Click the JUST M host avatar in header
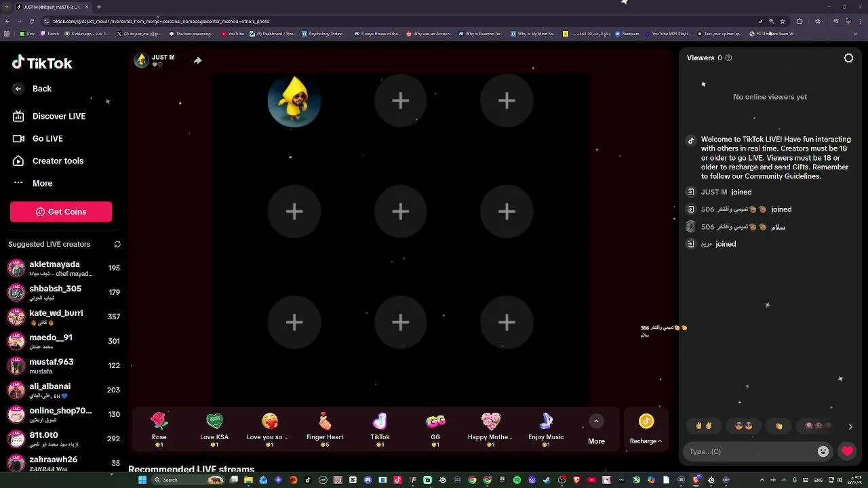Viewport: 868px width, 488px height. pos(141,60)
